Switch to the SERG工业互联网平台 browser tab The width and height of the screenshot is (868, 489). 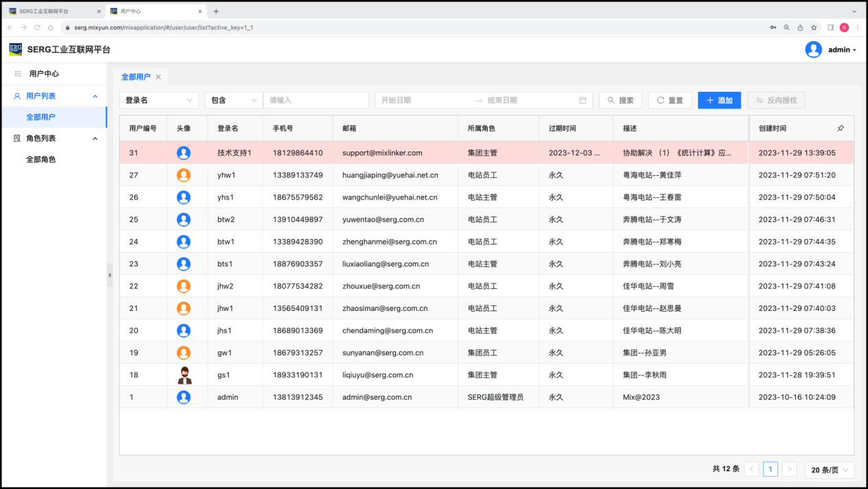coord(53,11)
